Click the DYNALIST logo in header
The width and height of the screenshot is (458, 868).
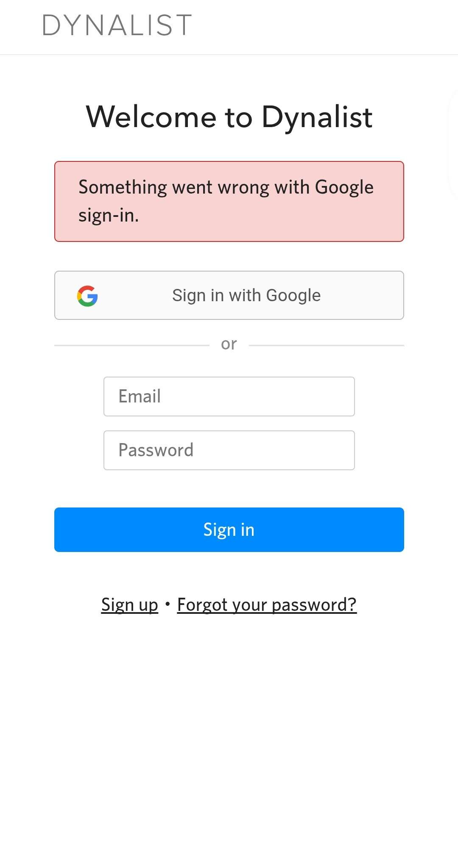pos(117,25)
